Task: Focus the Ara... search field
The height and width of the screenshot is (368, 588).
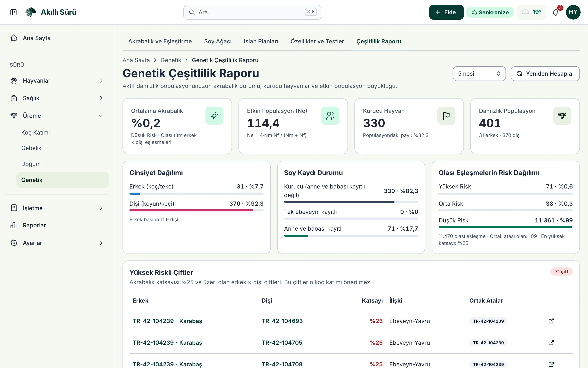Action: pos(252,12)
